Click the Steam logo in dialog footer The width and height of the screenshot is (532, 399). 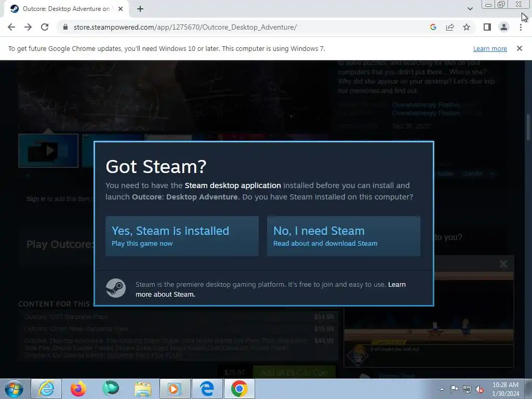(x=116, y=288)
